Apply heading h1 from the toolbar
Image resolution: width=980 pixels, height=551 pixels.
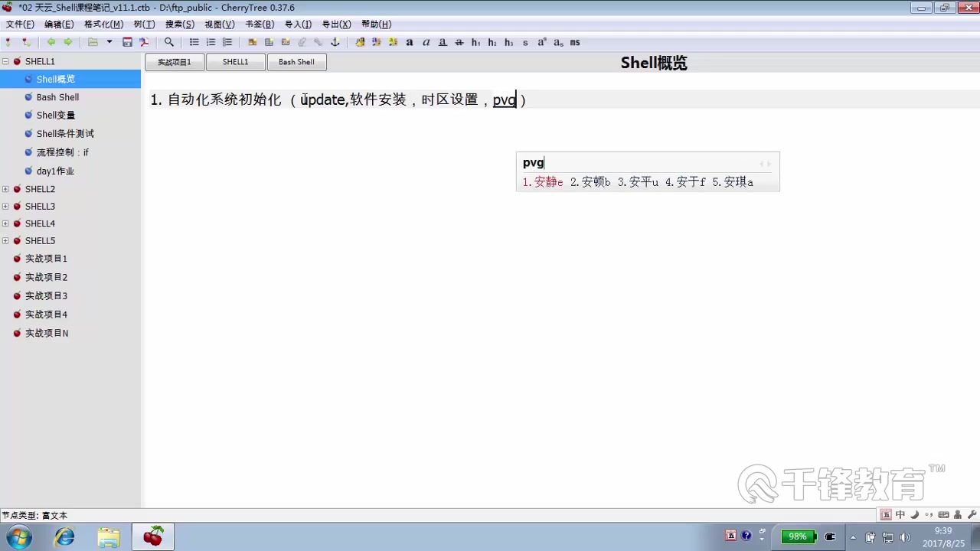(475, 42)
